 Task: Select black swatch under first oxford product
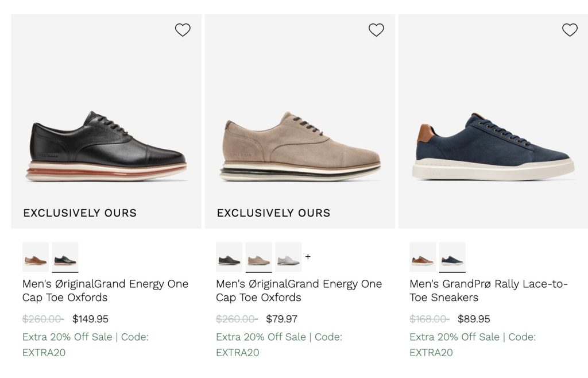(65, 257)
